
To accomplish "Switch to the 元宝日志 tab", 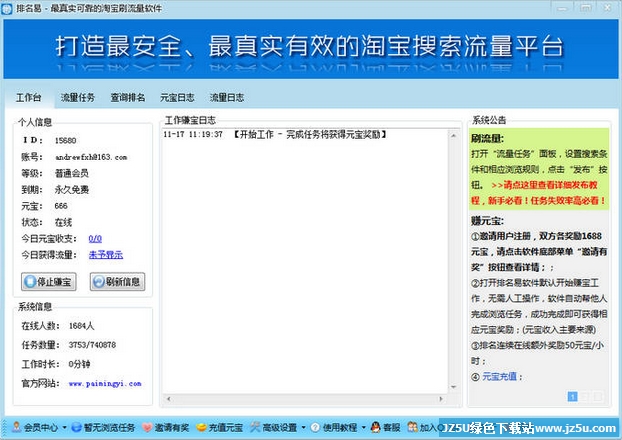I will tap(177, 98).
